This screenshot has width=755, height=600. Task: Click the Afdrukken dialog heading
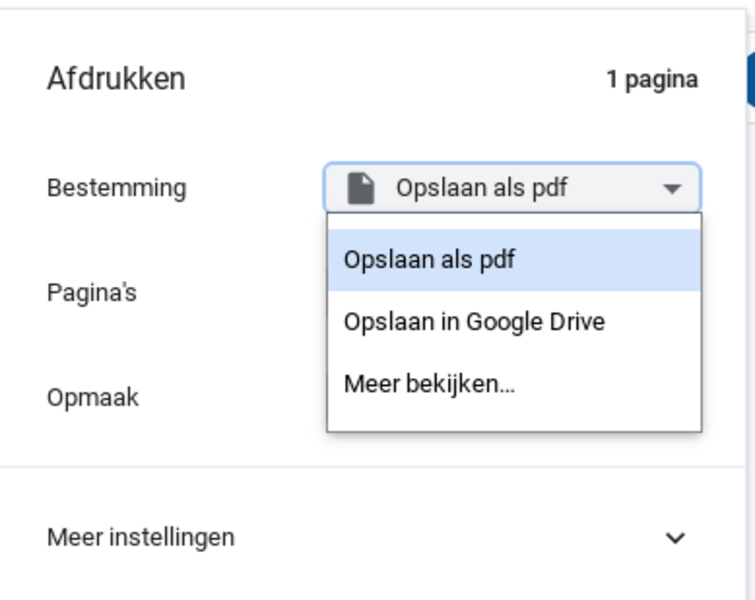[116, 79]
